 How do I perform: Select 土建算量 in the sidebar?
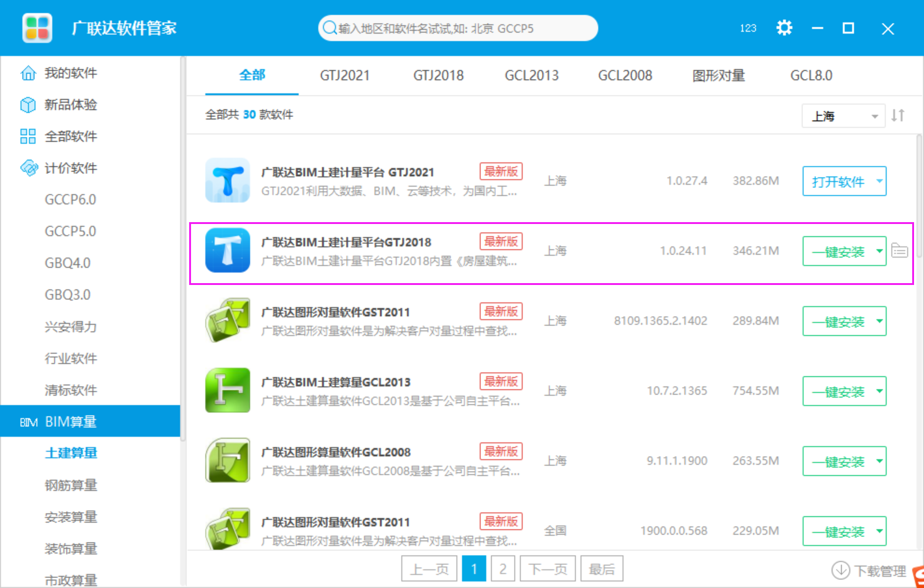71,453
